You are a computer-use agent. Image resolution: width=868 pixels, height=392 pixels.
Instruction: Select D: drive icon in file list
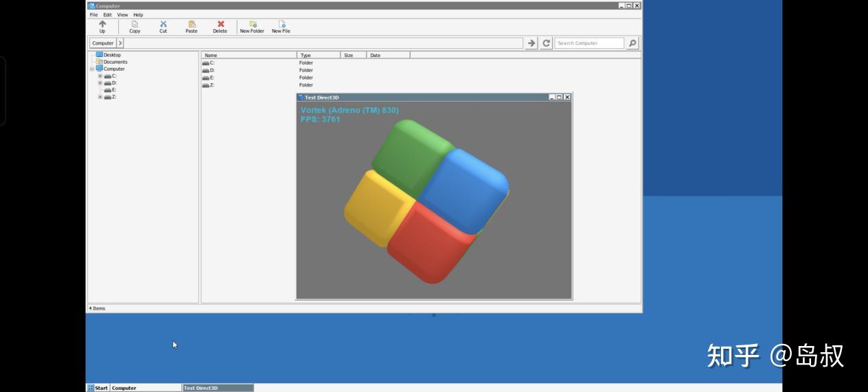click(205, 71)
